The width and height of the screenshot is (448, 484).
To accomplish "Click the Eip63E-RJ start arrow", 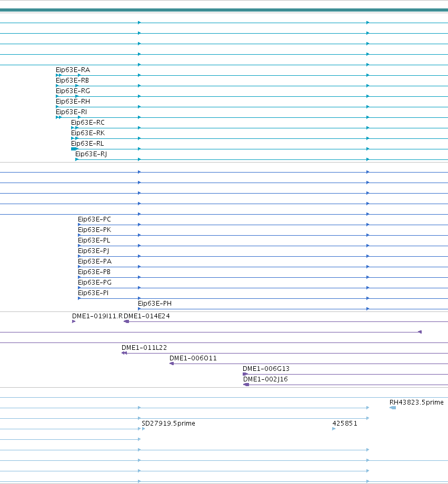I will click(x=77, y=159).
